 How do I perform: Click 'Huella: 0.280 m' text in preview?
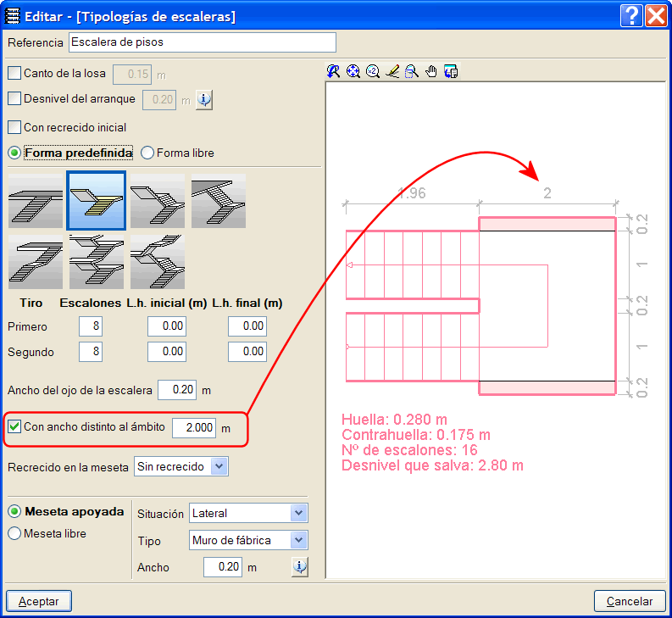pyautogui.click(x=394, y=419)
